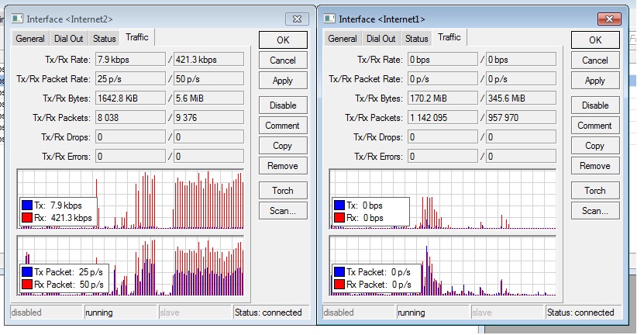
Task: Click 'Status: connected' in Internet2 status bar
Action: point(268,313)
